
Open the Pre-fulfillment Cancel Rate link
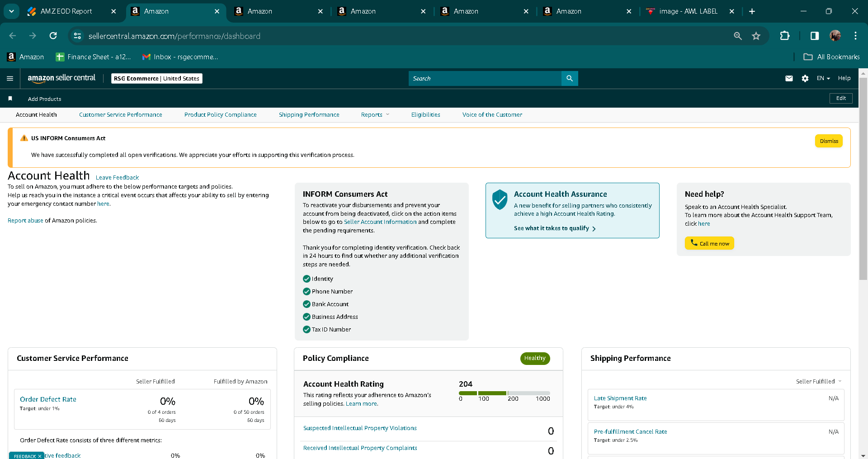pos(630,432)
